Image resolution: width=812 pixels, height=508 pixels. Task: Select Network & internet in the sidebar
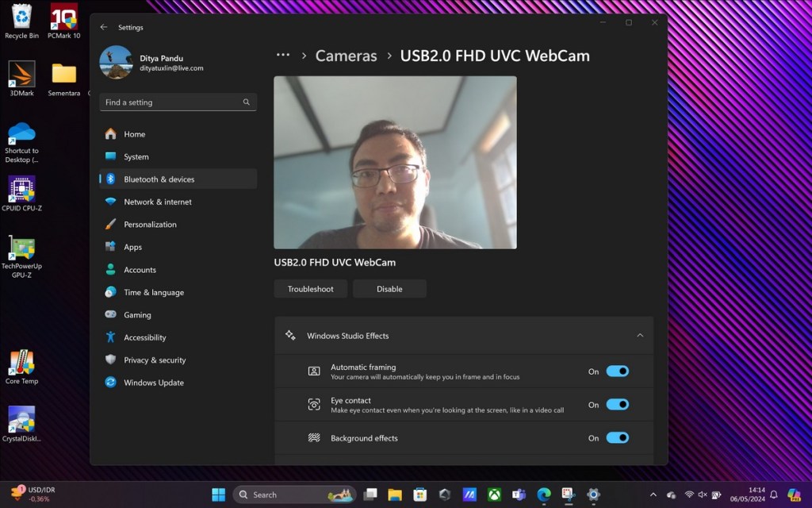pyautogui.click(x=157, y=202)
